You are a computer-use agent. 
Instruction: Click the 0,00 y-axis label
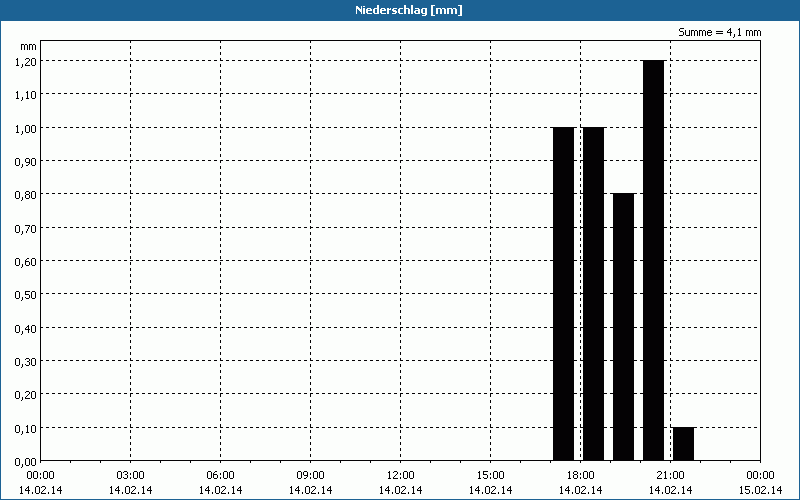[26, 462]
